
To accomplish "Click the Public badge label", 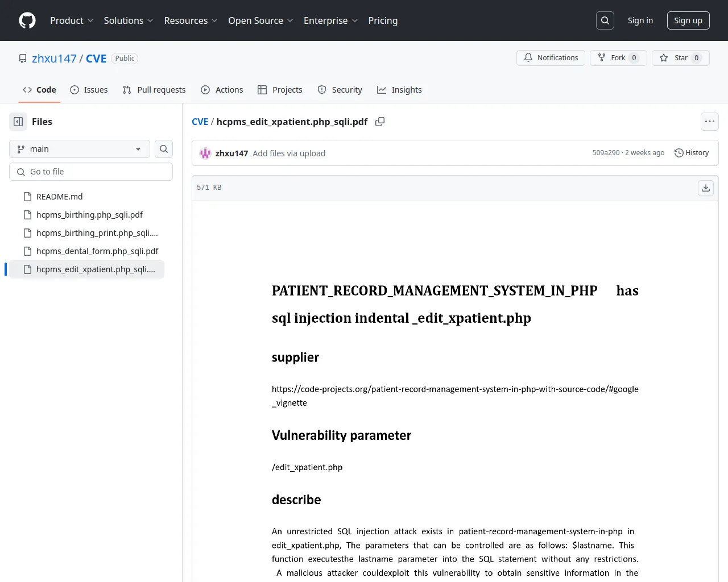I will click(x=125, y=59).
